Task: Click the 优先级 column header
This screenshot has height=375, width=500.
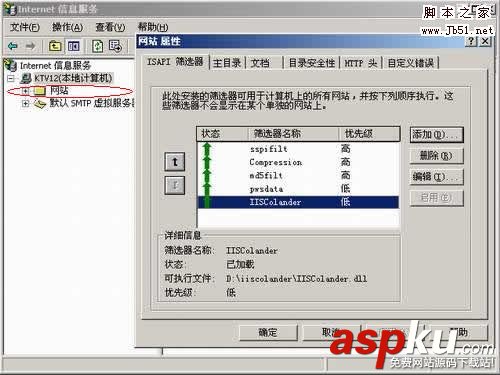Action: 369,134
